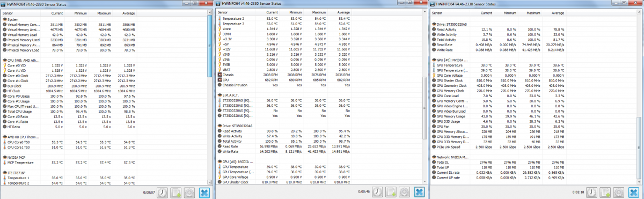Click the blue X icon in the 0:00:07 window
The image size is (644, 199).
[x=205, y=192]
